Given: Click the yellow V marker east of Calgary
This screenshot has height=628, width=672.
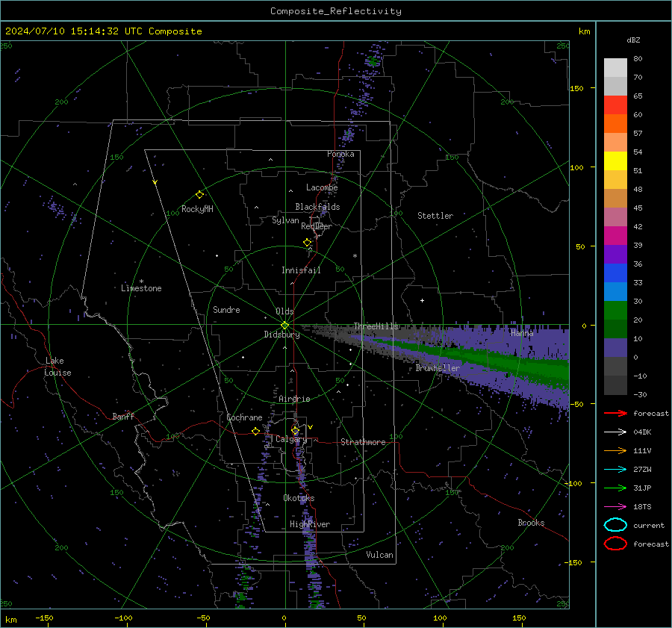Looking at the screenshot, I should point(311,427).
